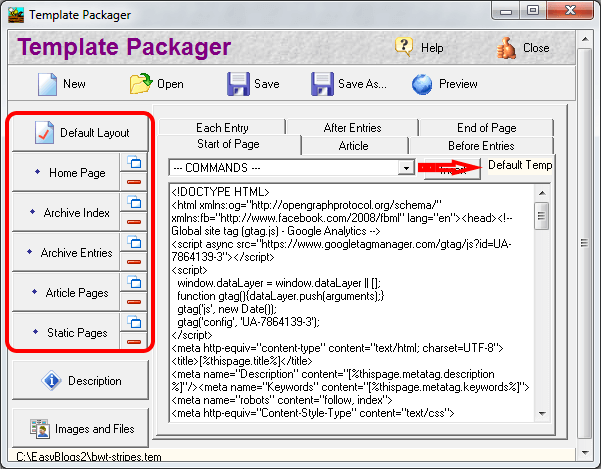This screenshot has height=469, width=601.
Task: Click inside the HTML code editor area
Action: [352, 303]
